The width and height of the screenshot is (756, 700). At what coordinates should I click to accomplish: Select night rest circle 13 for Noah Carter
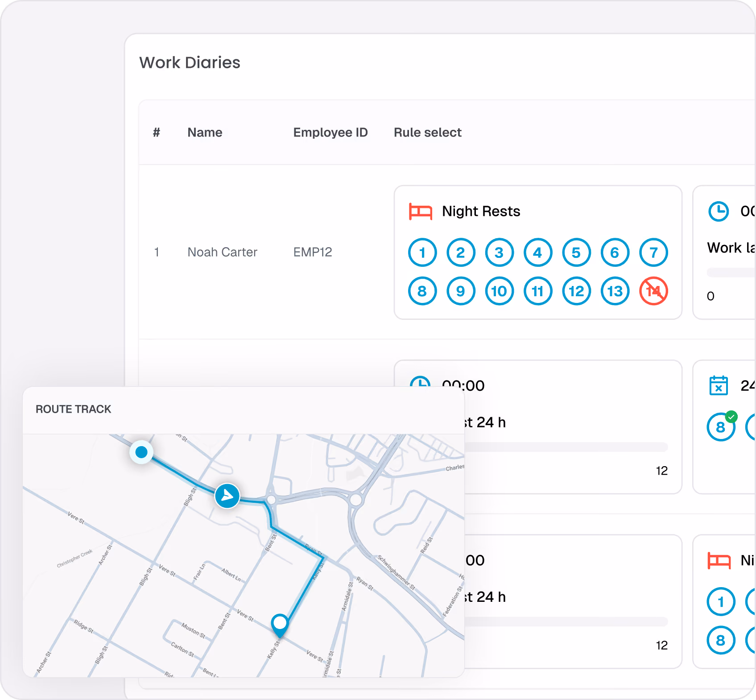click(x=615, y=291)
